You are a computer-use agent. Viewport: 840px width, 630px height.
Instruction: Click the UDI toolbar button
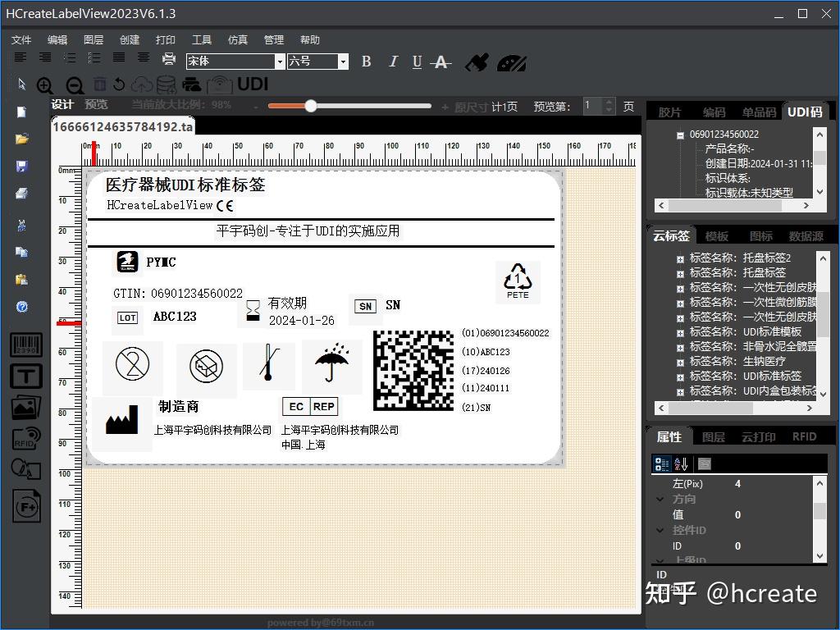click(x=253, y=84)
